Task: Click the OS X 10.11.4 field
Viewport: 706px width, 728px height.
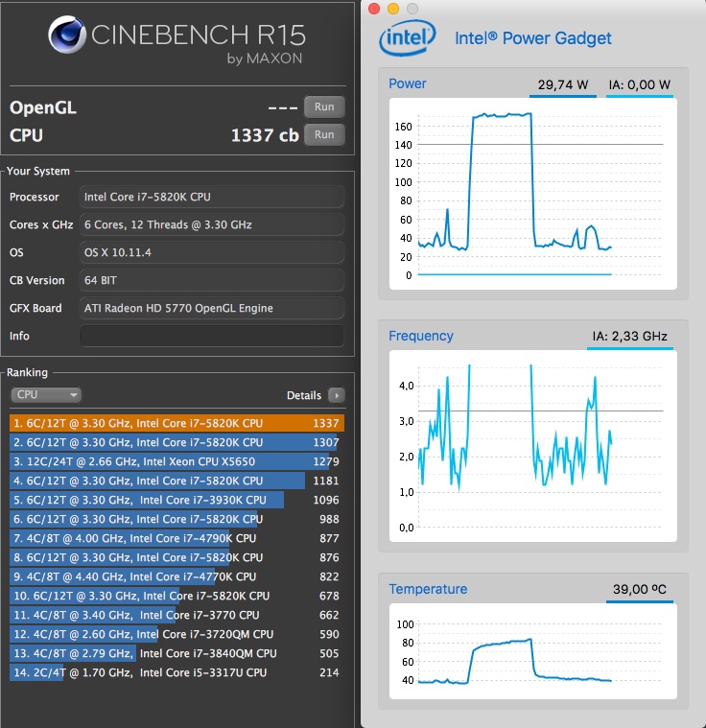Action: click(x=212, y=252)
